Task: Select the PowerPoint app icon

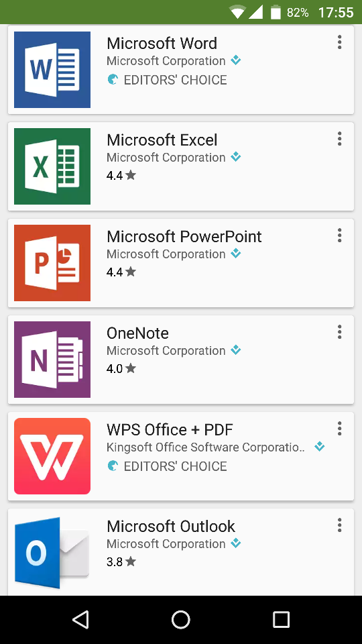Action: [x=52, y=263]
